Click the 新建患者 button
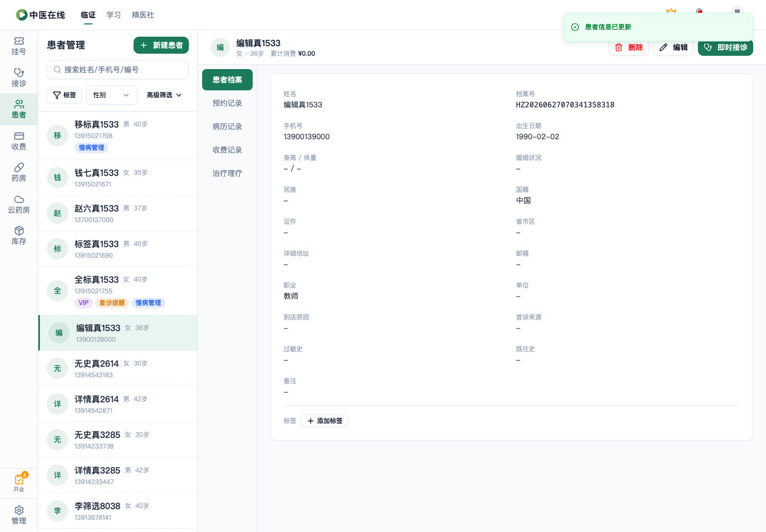766x532 pixels. coord(161,45)
